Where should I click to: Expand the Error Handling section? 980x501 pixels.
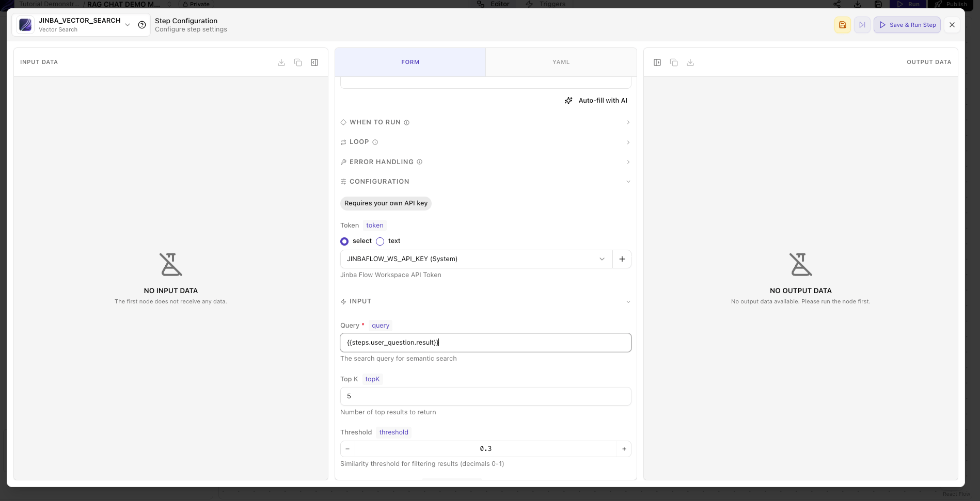point(485,162)
